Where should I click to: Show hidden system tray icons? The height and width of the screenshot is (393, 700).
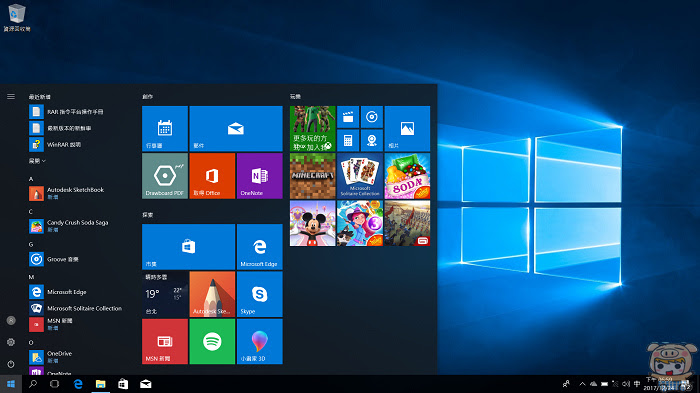point(582,384)
